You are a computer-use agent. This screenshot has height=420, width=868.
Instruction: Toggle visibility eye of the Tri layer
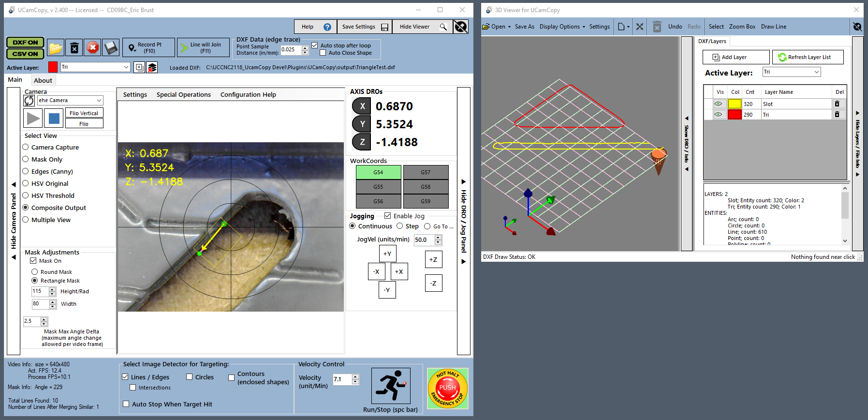coord(719,115)
